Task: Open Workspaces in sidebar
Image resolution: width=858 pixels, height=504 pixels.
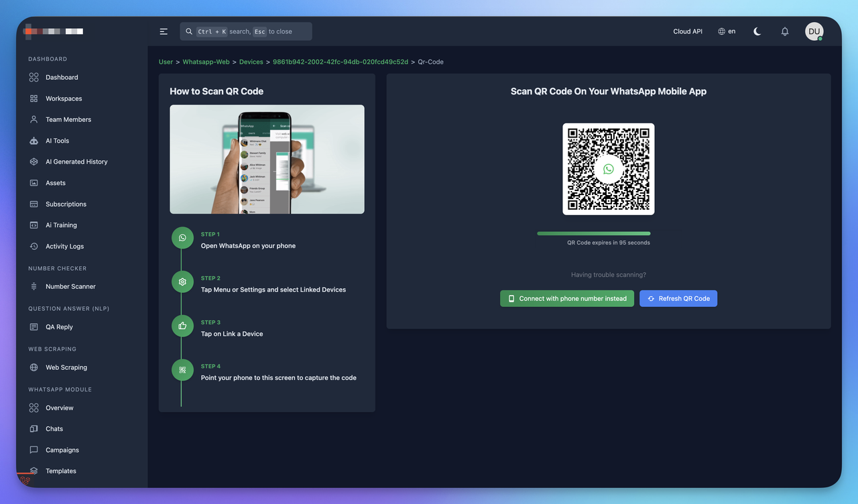Action: pyautogui.click(x=64, y=99)
